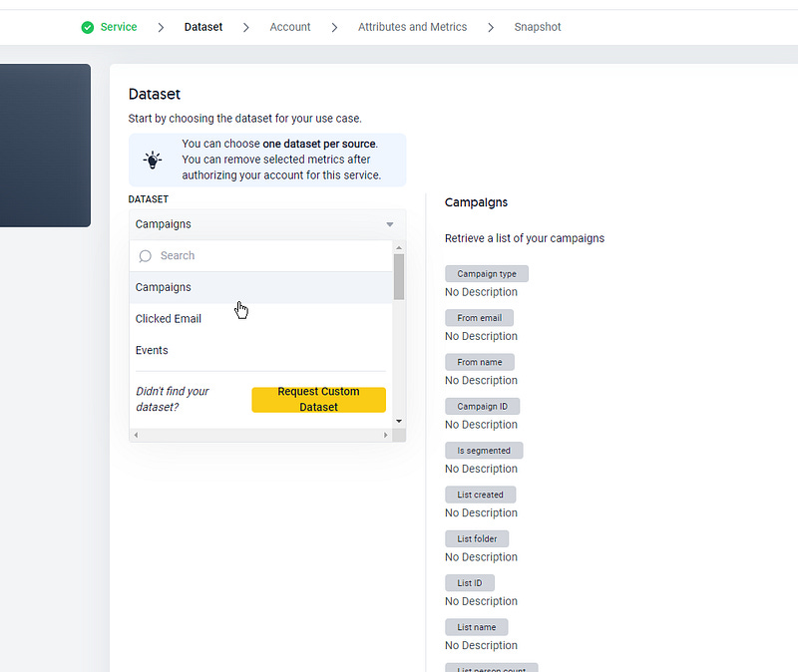Screen dimensions: 798x672
Task: Click the From email attribute tag
Action: 480,318
